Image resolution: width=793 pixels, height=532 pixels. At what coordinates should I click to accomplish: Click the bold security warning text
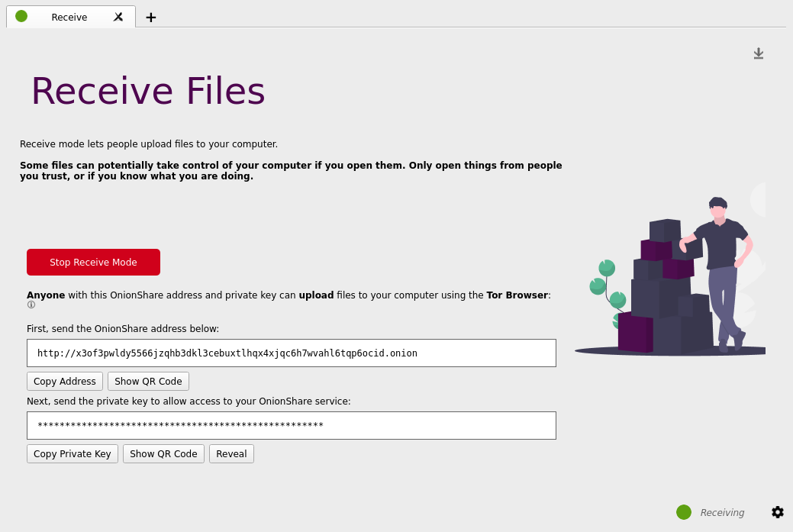[x=290, y=170]
